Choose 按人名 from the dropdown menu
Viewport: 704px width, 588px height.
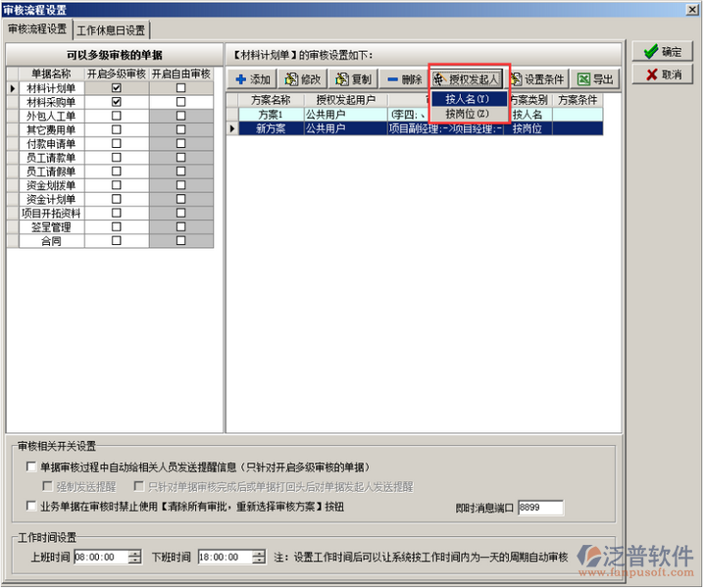pyautogui.click(x=467, y=99)
